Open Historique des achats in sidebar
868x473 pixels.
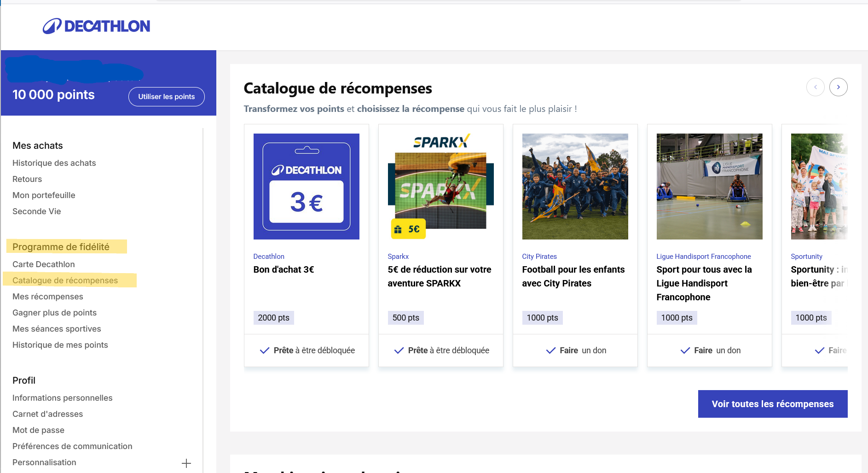click(54, 163)
